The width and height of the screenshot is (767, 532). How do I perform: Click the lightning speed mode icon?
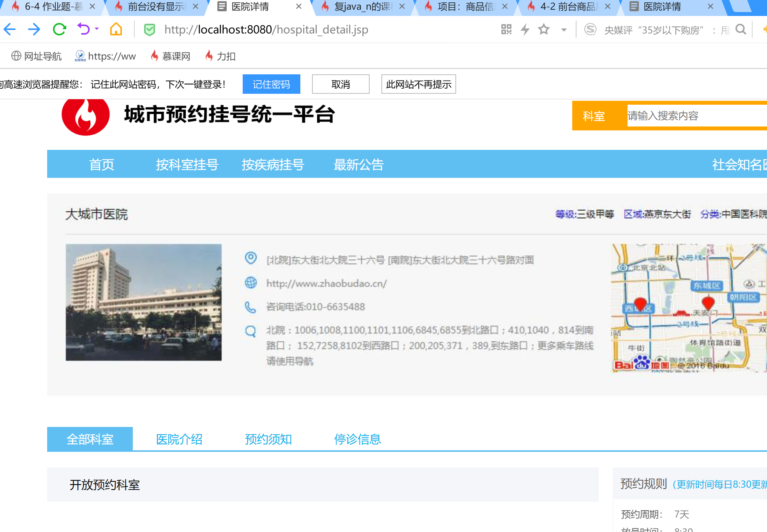tap(525, 29)
